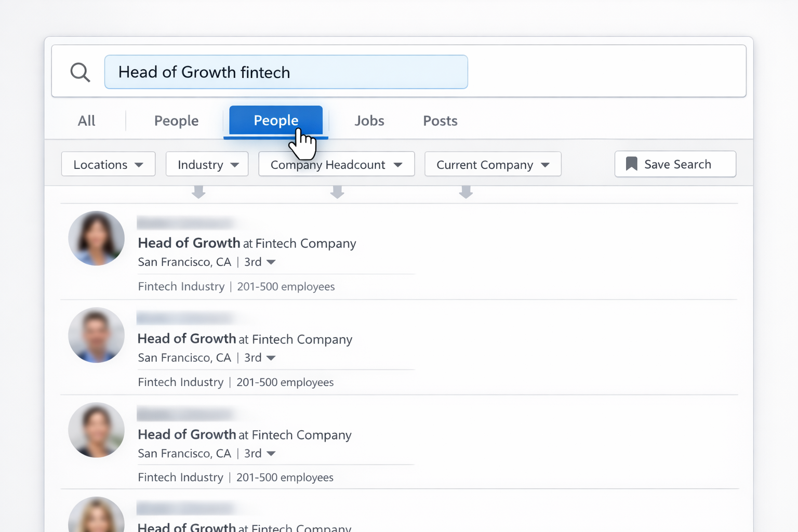Screen dimensions: 798x532
Task: Select the gray People tab next to All
Action: pos(176,121)
